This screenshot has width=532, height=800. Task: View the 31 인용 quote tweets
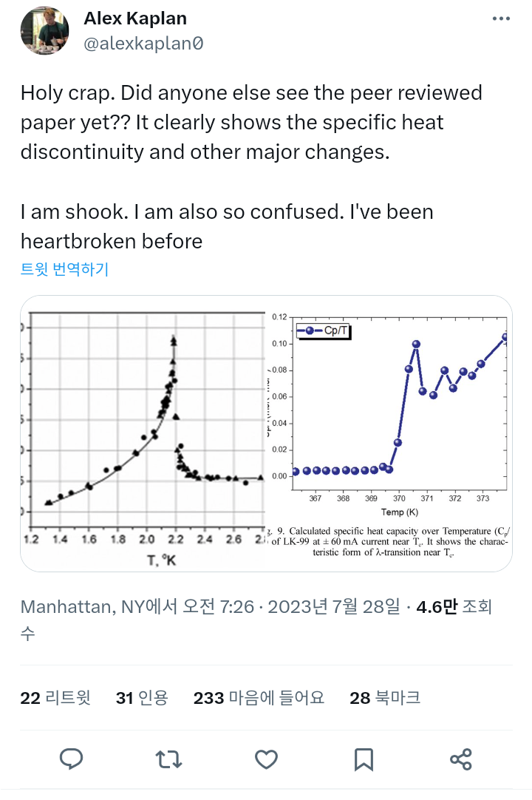pos(142,697)
